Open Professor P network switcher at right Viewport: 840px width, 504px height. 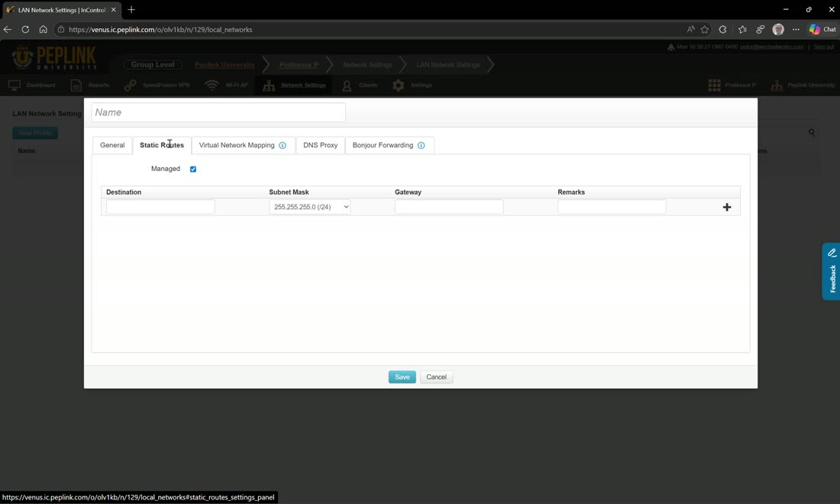tap(732, 86)
